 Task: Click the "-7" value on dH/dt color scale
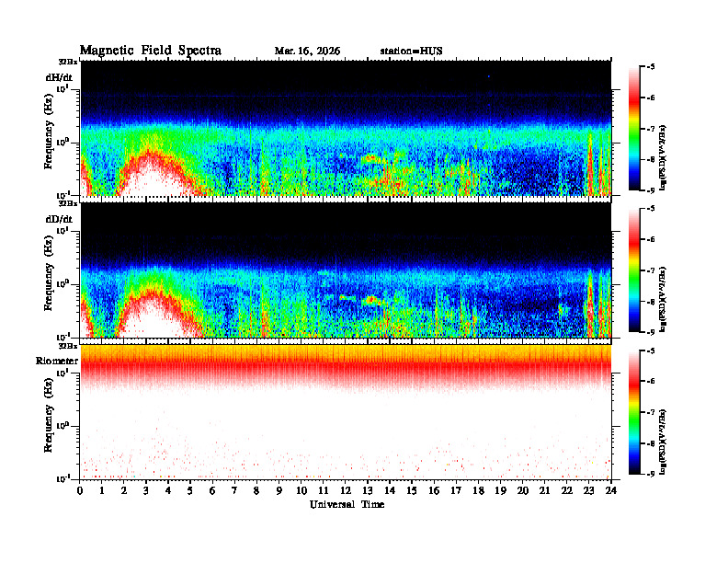[x=651, y=129]
